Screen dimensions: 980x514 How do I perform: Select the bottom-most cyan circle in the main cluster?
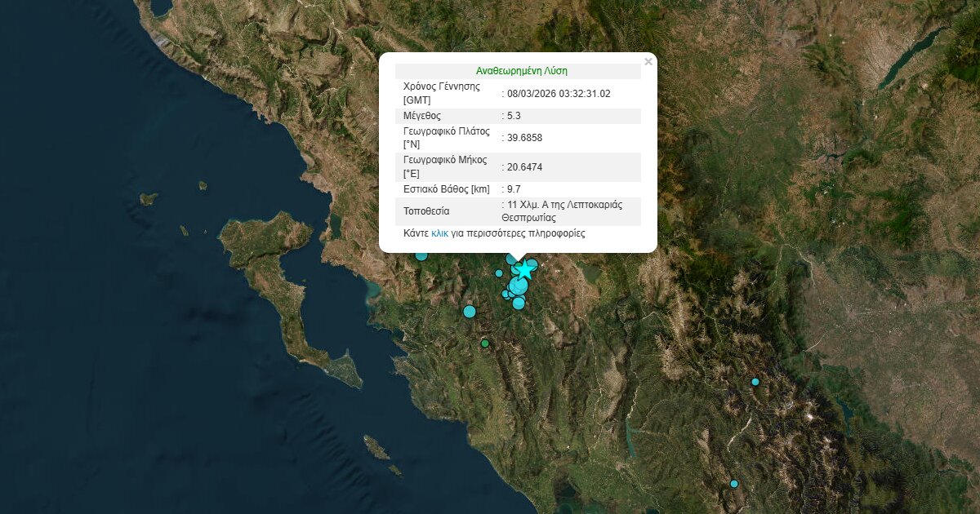pos(519,304)
